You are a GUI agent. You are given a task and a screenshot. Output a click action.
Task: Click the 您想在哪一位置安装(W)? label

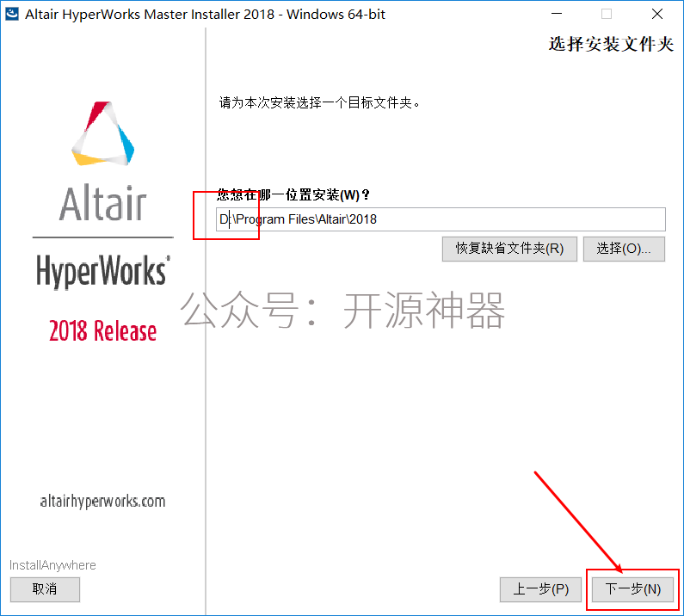293,194
